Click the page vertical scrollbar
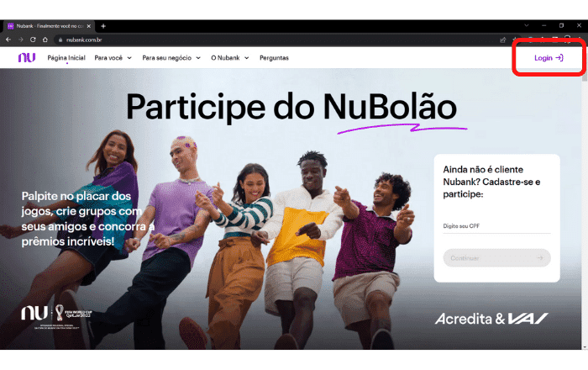The image size is (588, 370). (585, 209)
